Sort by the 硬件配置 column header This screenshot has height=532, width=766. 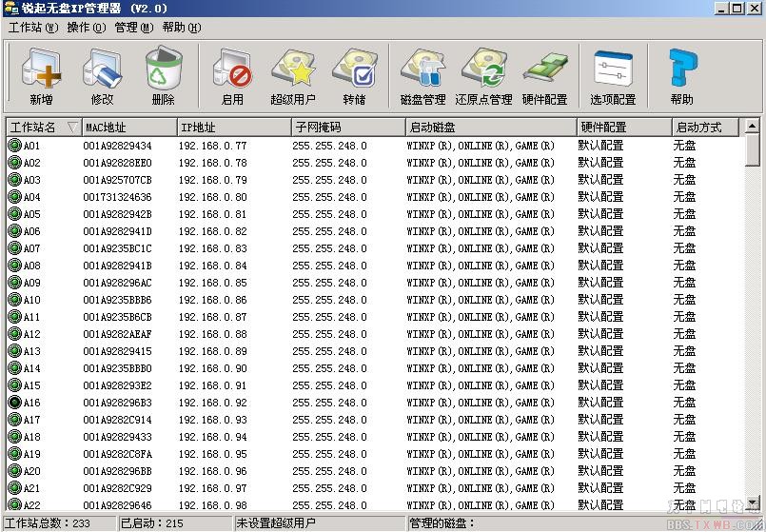coord(624,128)
